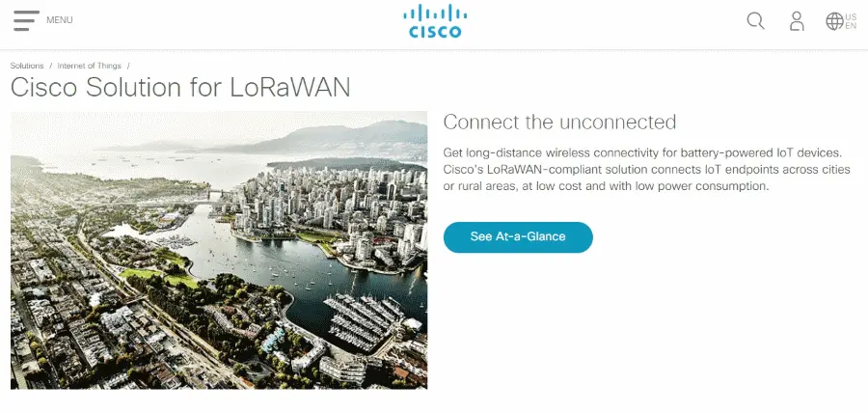Click the LoRaWAN description paragraph

coord(646,170)
